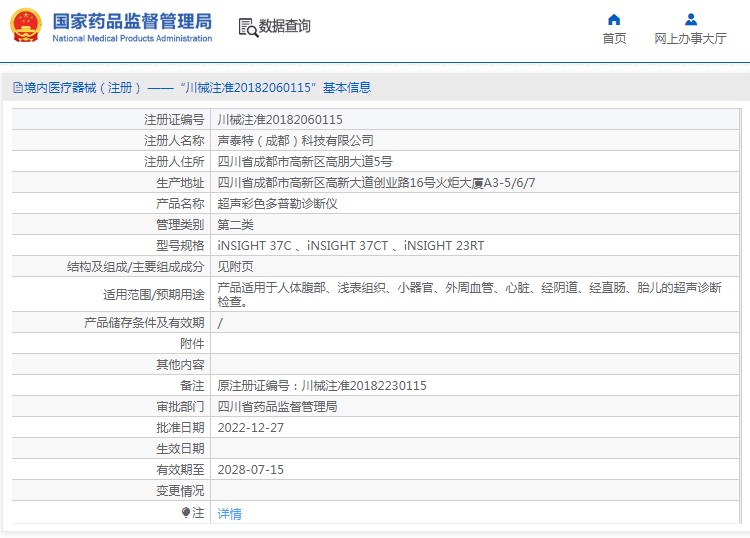Click the 变更情况 row label
This screenshot has width=750, height=538.
[180, 491]
